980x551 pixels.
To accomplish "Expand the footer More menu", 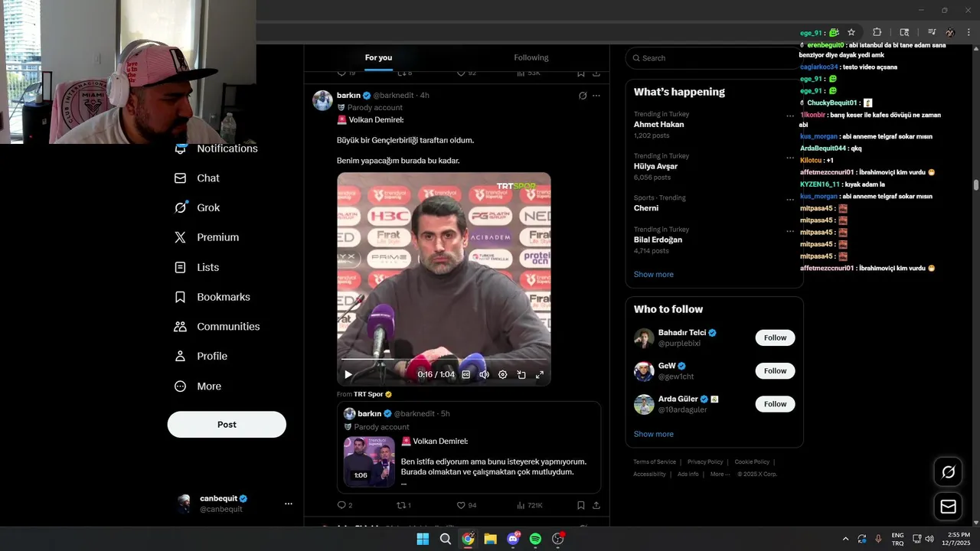I will click(x=720, y=474).
